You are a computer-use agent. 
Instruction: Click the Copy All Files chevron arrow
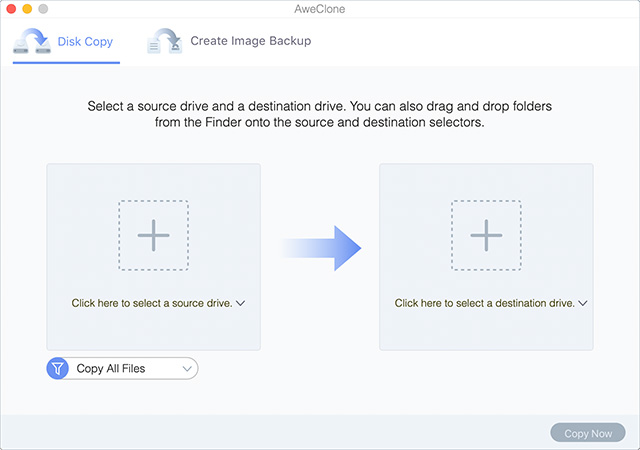point(187,369)
